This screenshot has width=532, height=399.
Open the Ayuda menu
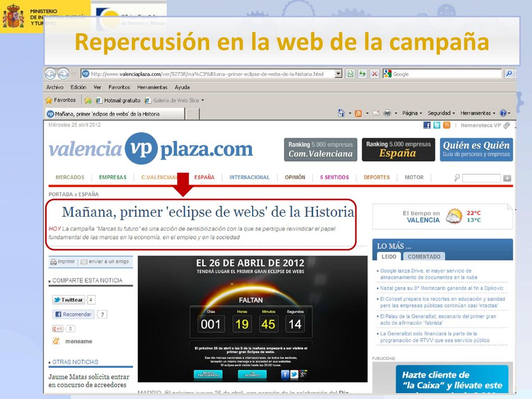[182, 87]
